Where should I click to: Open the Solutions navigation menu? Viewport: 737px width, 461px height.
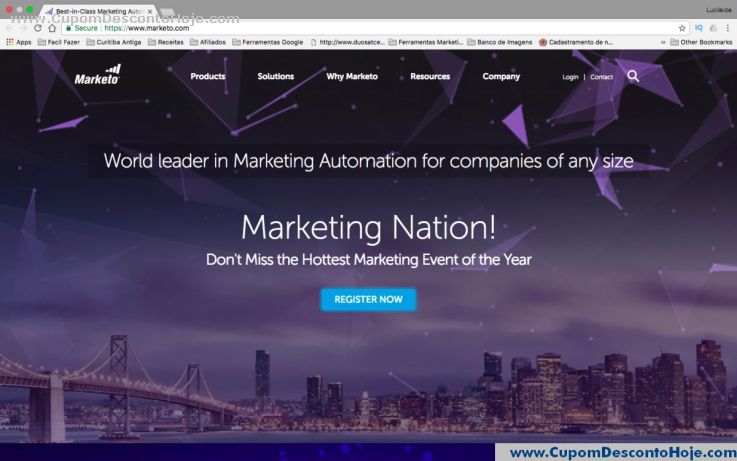275,76
